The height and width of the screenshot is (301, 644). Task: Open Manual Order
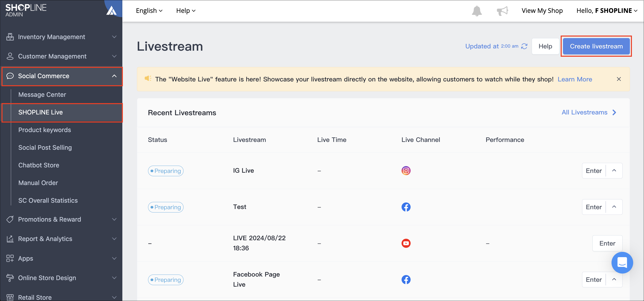pyautogui.click(x=38, y=183)
